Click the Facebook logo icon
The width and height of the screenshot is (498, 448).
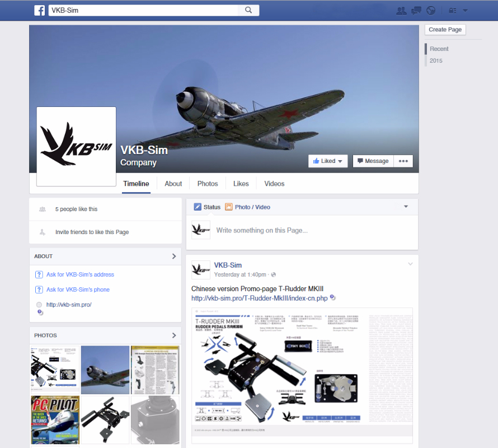(39, 11)
